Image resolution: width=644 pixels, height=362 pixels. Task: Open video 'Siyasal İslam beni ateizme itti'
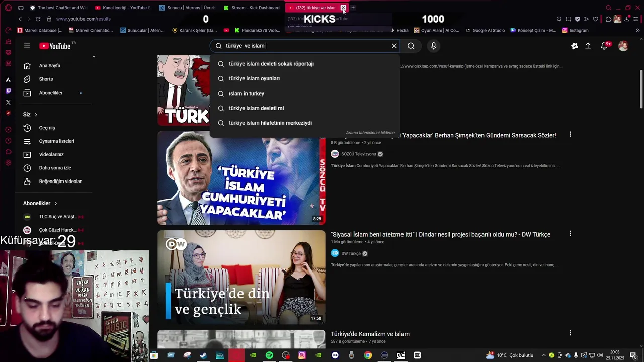(440, 235)
